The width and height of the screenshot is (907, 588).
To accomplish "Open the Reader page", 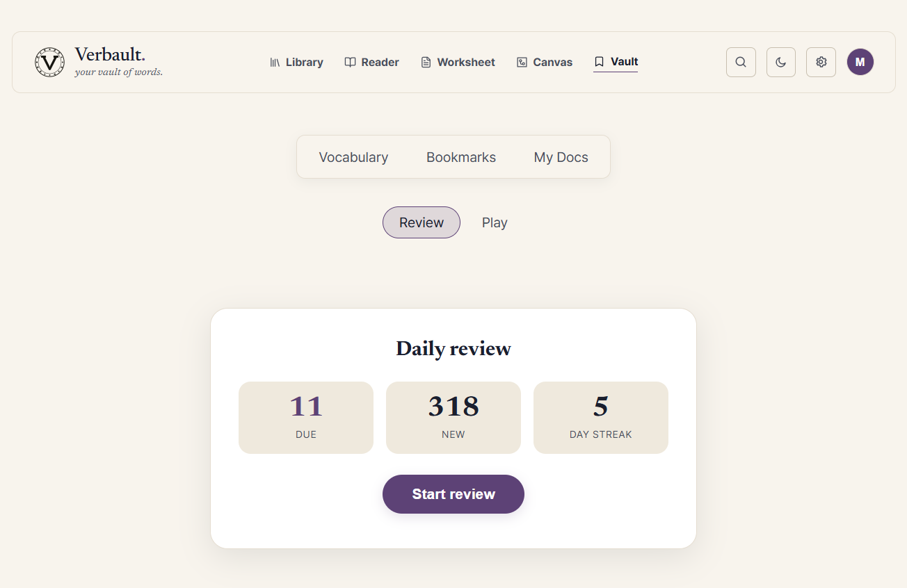I will click(x=372, y=62).
